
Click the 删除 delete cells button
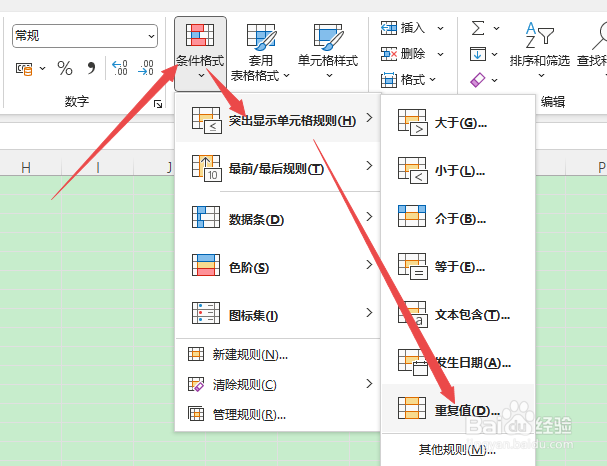click(x=403, y=54)
